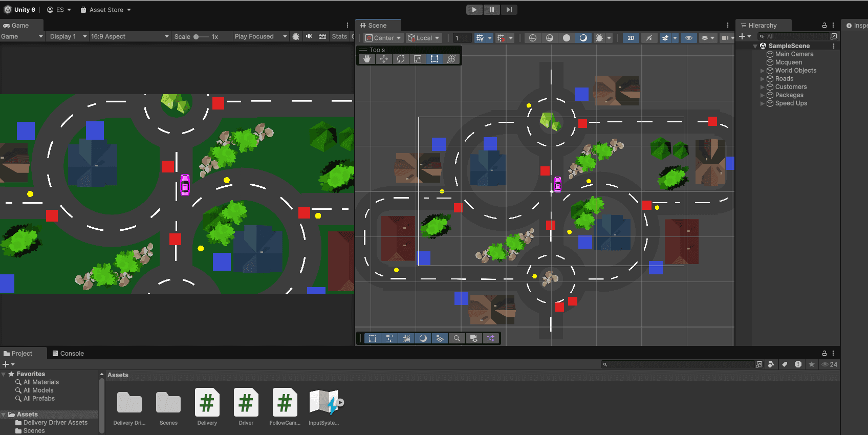Toggle scene visibility eye icon

(x=688, y=38)
